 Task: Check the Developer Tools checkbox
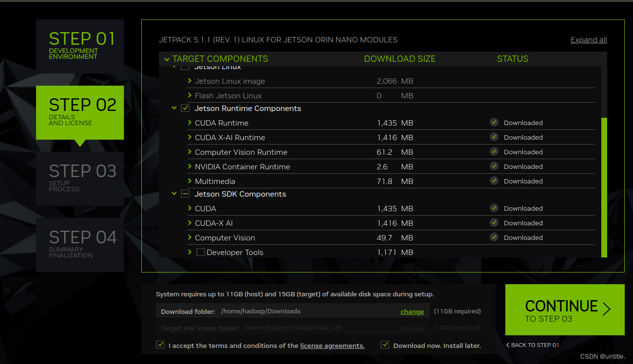point(200,252)
